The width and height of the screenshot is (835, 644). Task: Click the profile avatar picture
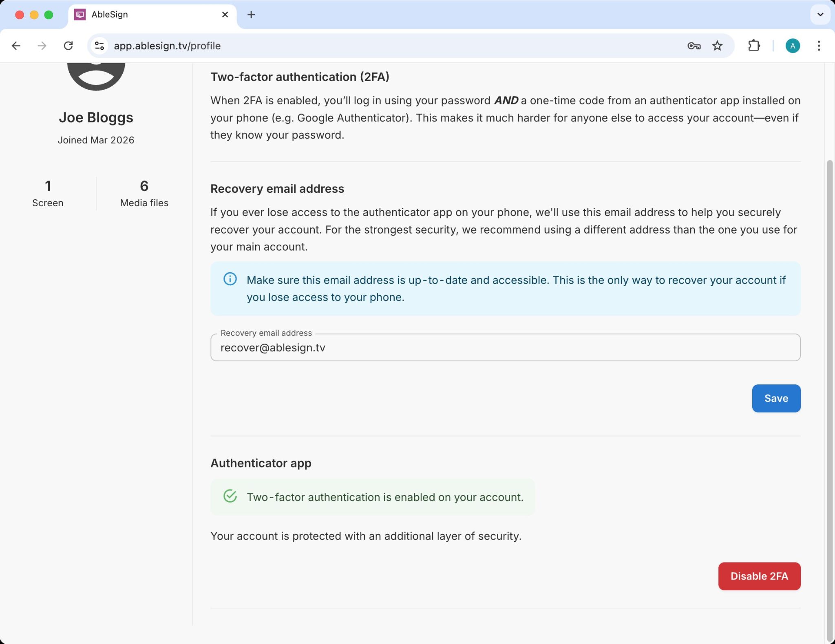tap(96, 77)
